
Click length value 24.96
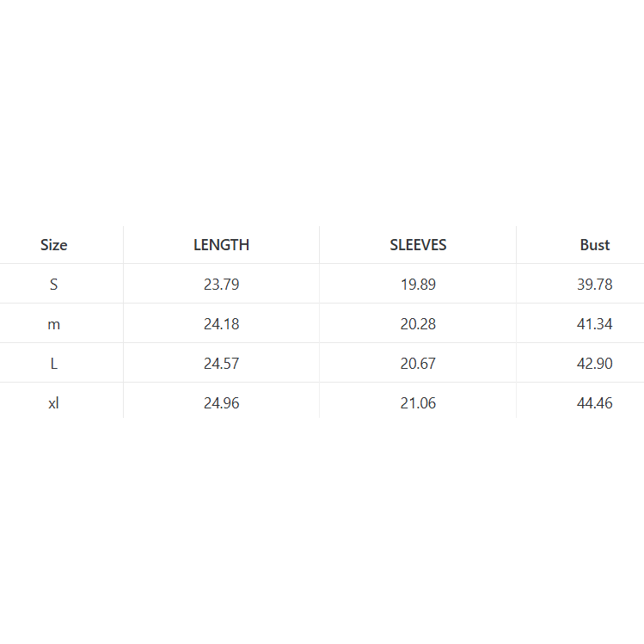221,403
